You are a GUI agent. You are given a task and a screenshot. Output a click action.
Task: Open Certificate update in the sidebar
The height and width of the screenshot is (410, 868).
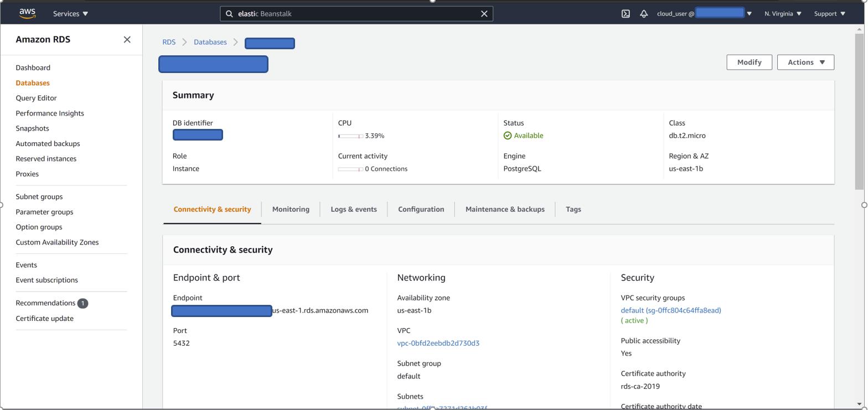pyautogui.click(x=44, y=319)
